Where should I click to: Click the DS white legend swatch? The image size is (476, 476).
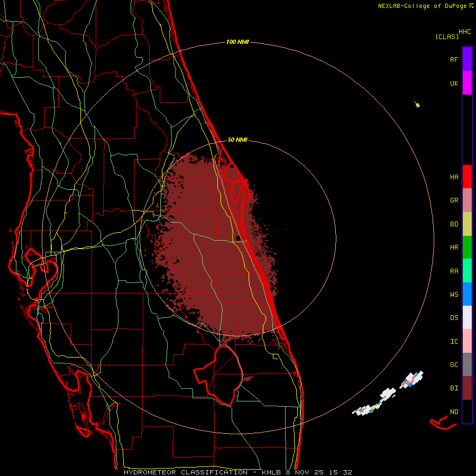point(467,317)
